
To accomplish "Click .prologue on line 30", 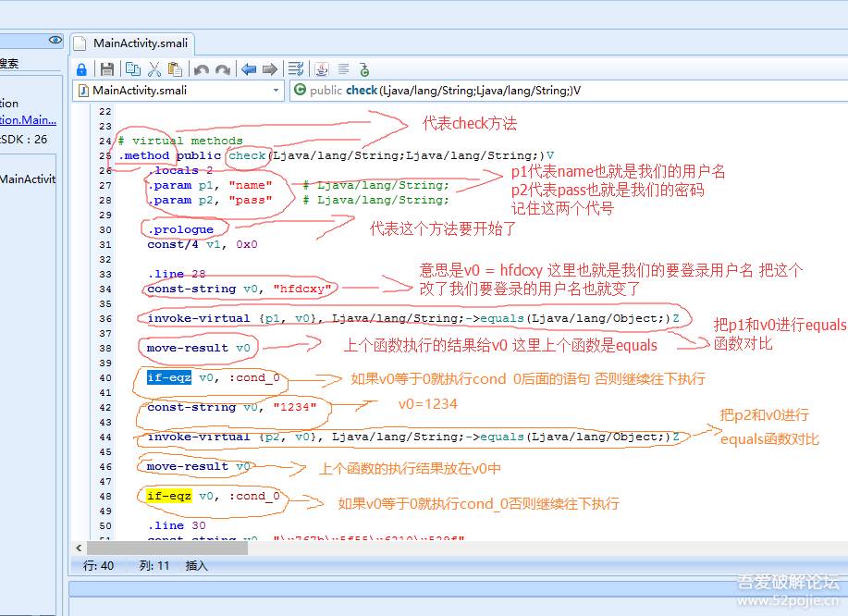I will 180,230.
